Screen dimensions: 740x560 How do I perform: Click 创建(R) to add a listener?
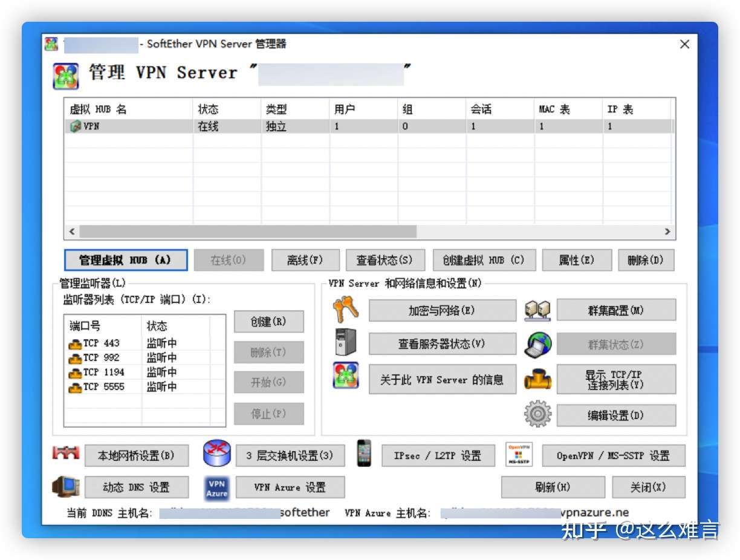[x=268, y=322]
